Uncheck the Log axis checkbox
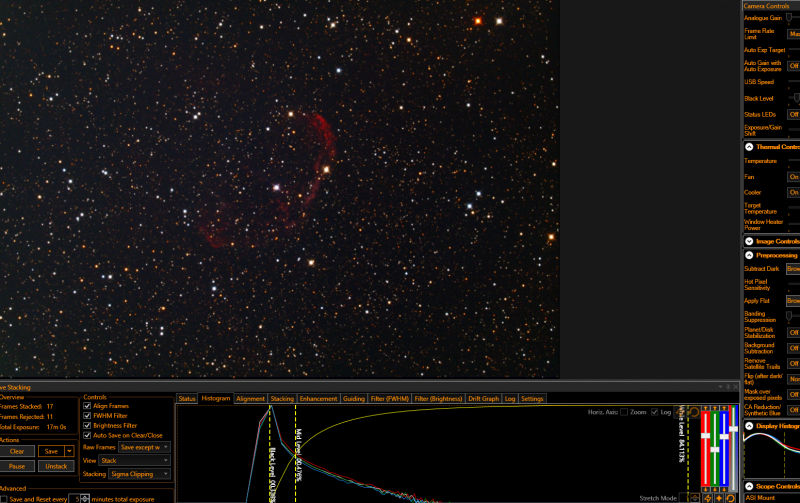The image size is (800, 503). click(655, 412)
